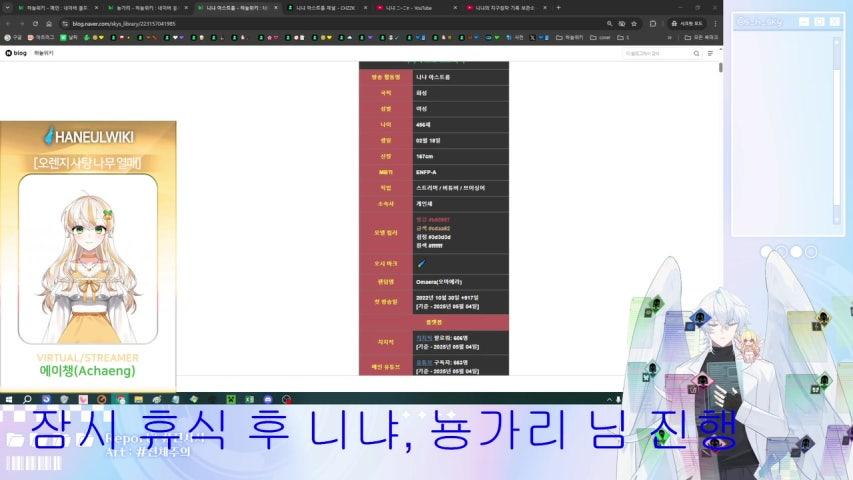Open the Minecraft creeper taskbar icon
The image size is (853, 480).
pos(231,399)
